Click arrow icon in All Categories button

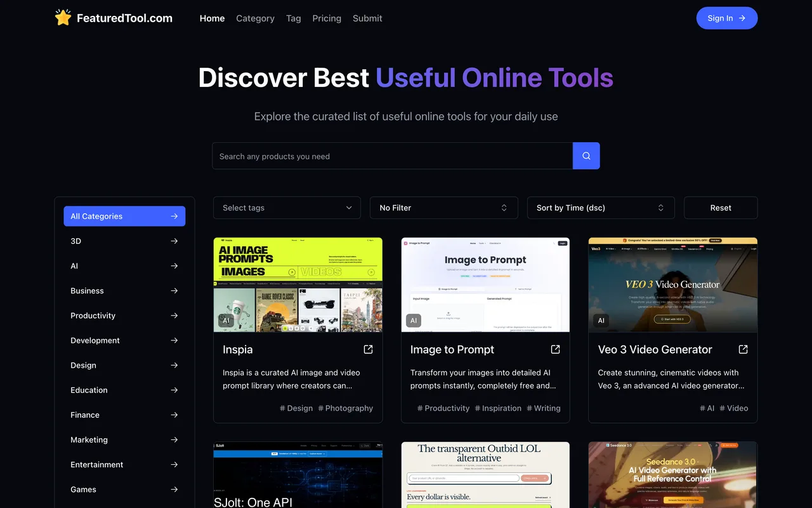point(174,216)
